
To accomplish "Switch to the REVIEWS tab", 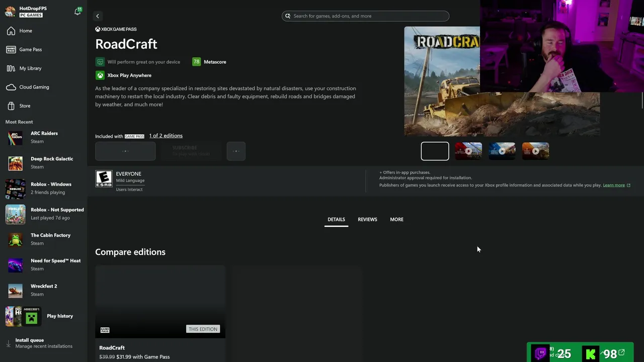I will pyautogui.click(x=367, y=220).
